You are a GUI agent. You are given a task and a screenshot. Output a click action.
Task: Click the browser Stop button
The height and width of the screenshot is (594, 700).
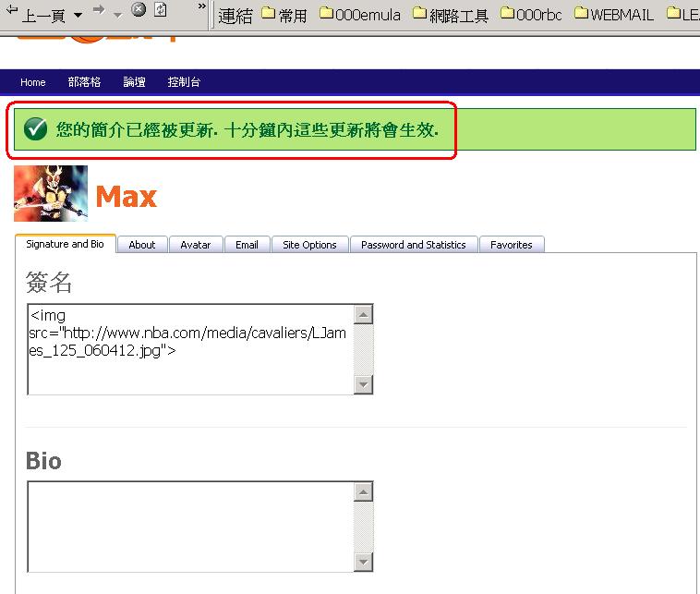click(139, 10)
